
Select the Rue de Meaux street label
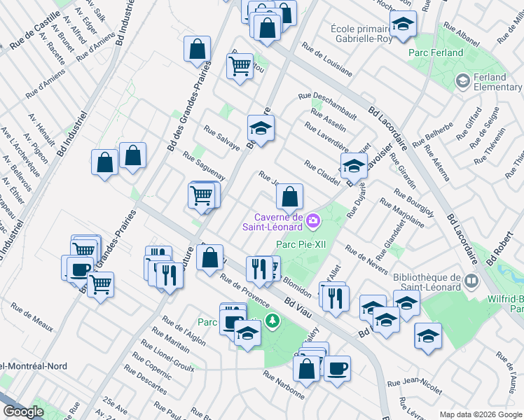point(32,317)
